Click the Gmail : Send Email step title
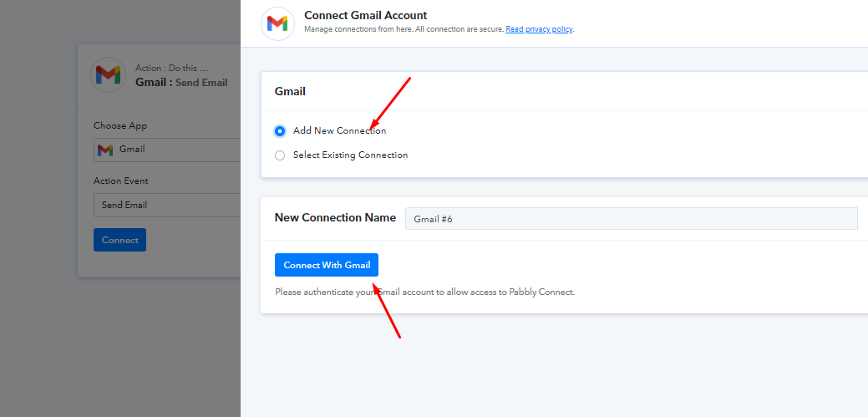Image resolution: width=868 pixels, height=417 pixels. click(x=181, y=83)
